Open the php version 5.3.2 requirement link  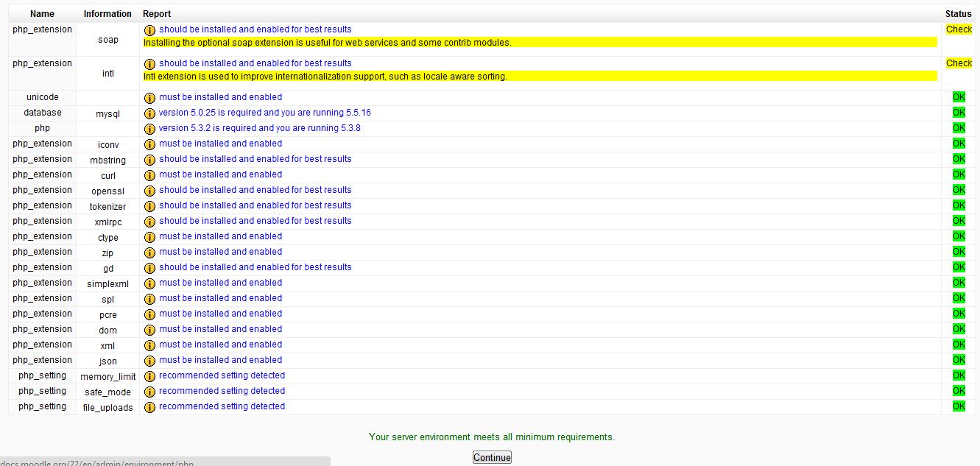(260, 128)
